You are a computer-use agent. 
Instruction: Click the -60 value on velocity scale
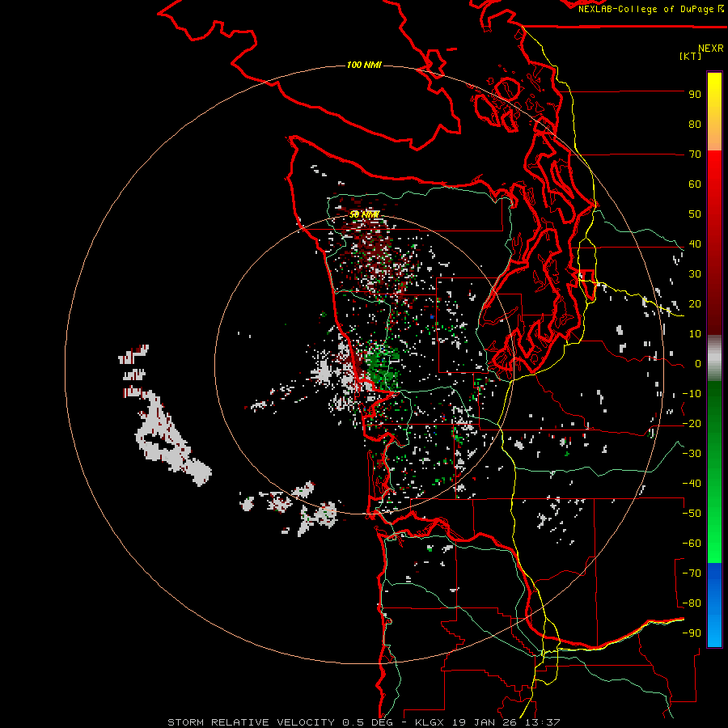click(x=692, y=544)
